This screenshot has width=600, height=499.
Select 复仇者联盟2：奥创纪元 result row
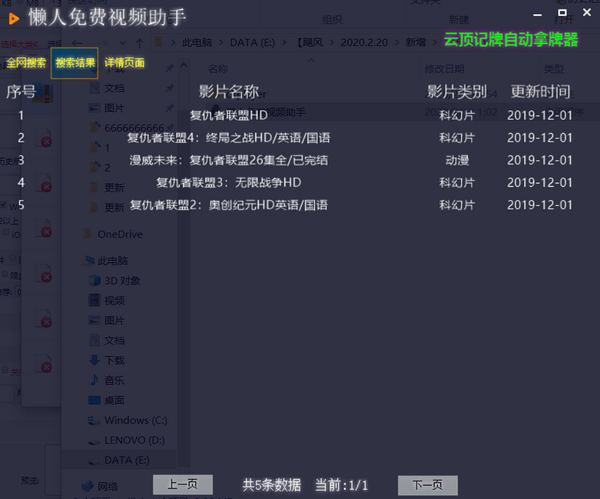[229, 205]
